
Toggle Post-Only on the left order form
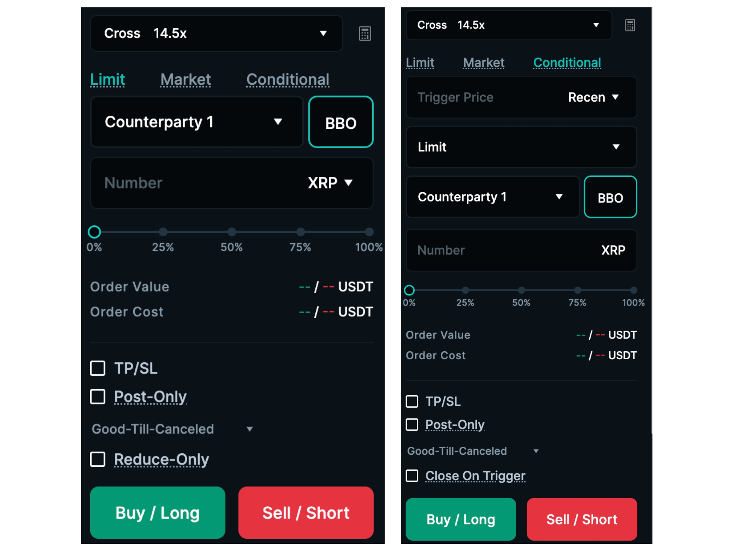pos(98,396)
